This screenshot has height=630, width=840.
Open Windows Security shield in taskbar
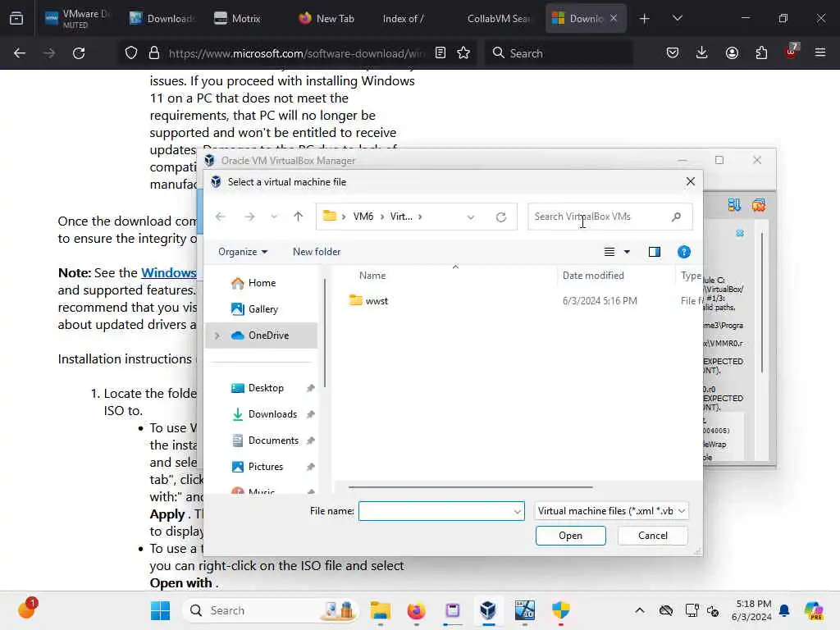pyautogui.click(x=561, y=610)
